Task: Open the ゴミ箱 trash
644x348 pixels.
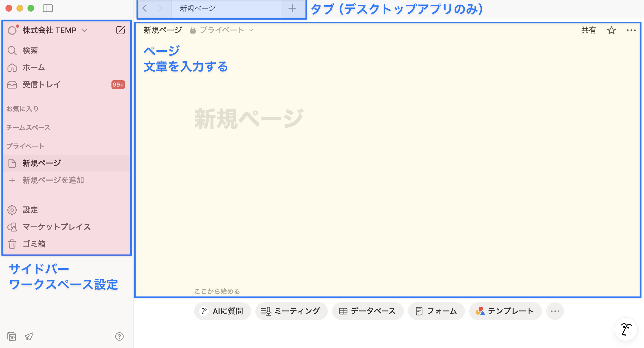Action: (66, 244)
